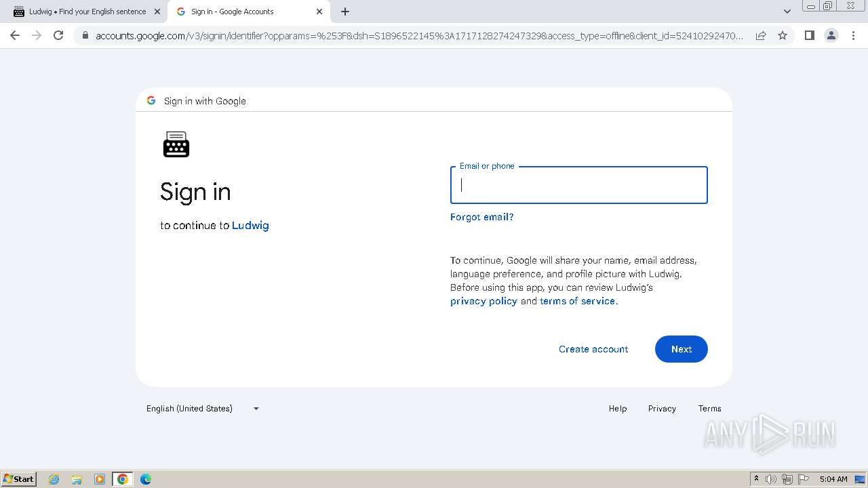This screenshot has width=868, height=488.
Task: Click the browser forward arrow
Action: point(37,35)
